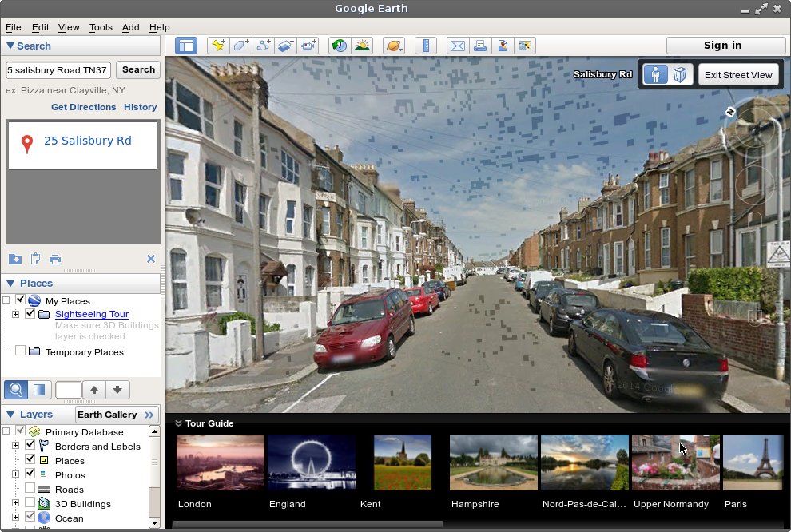Print the current view

point(479,46)
